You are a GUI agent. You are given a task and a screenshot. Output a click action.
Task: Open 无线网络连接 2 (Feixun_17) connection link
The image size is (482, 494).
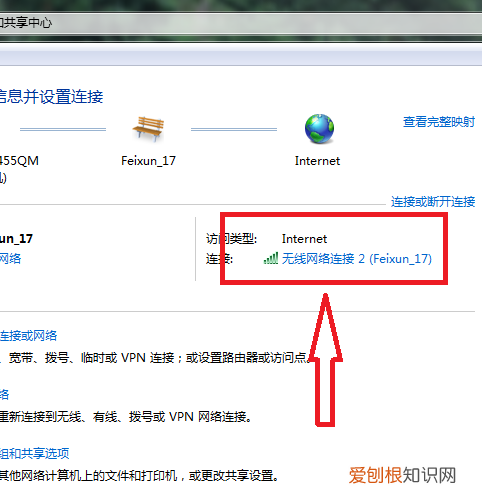point(357,259)
